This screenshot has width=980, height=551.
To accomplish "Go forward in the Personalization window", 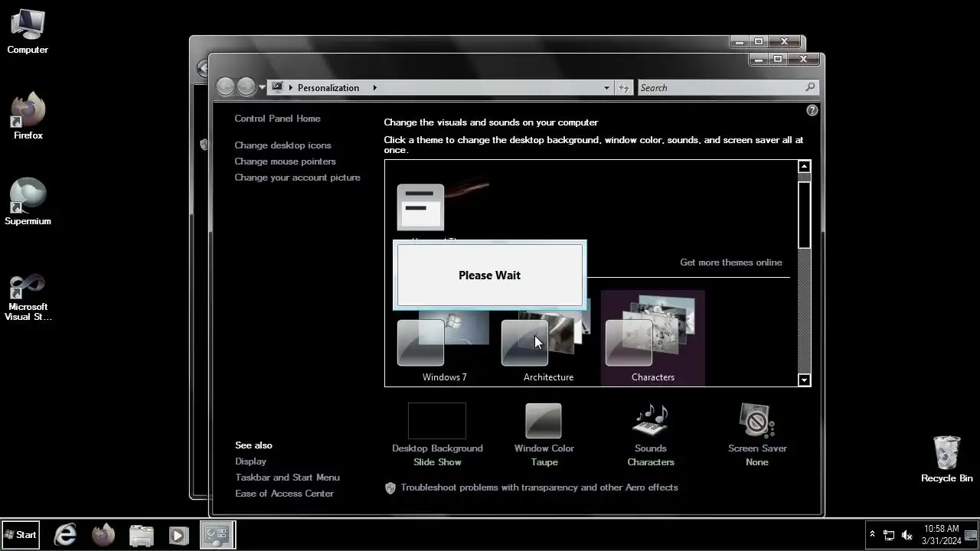I will pyautogui.click(x=246, y=87).
